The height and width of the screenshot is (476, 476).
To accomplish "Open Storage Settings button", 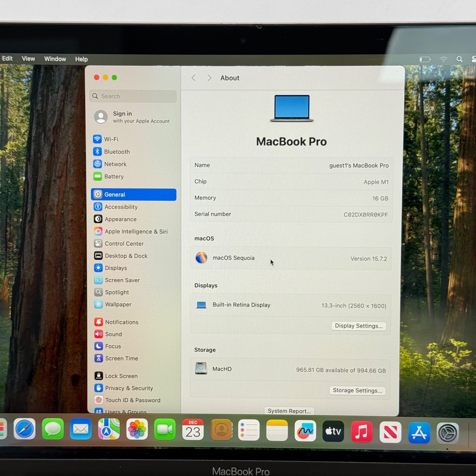I will pyautogui.click(x=357, y=390).
